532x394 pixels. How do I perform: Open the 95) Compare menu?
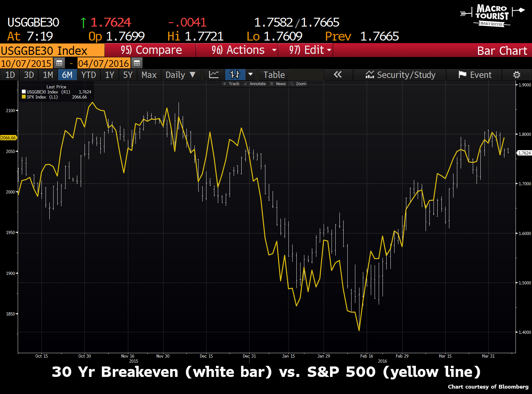[x=150, y=50]
